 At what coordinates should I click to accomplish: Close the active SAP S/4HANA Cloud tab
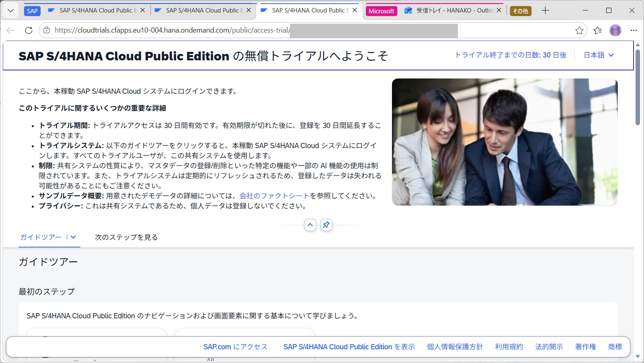click(x=355, y=10)
